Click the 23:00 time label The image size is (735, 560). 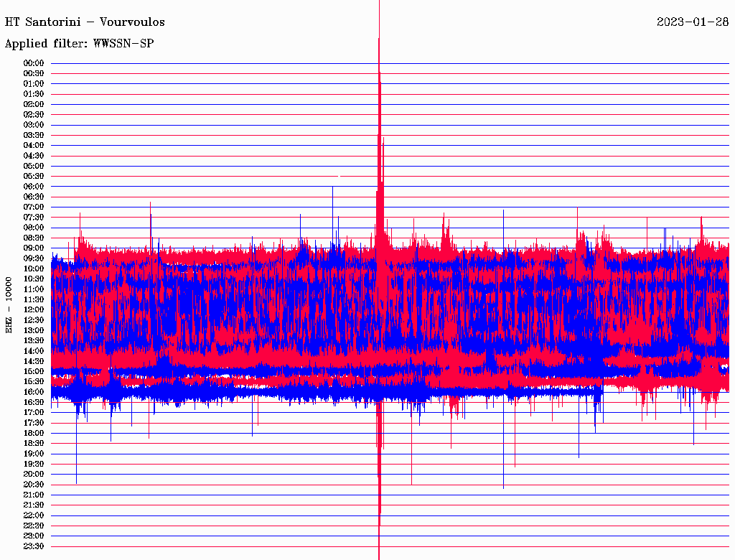(34, 536)
